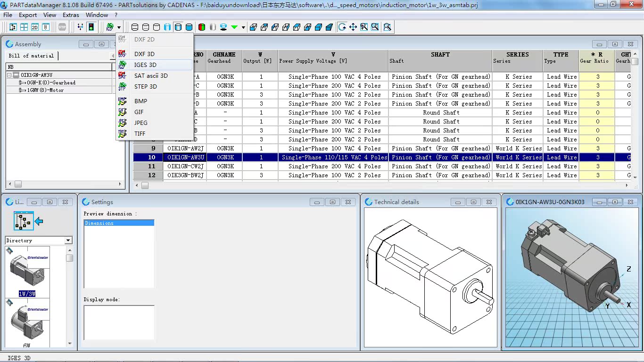Viewport: 644px width, 362px height.
Task: Open the File menu
Action: point(8,15)
